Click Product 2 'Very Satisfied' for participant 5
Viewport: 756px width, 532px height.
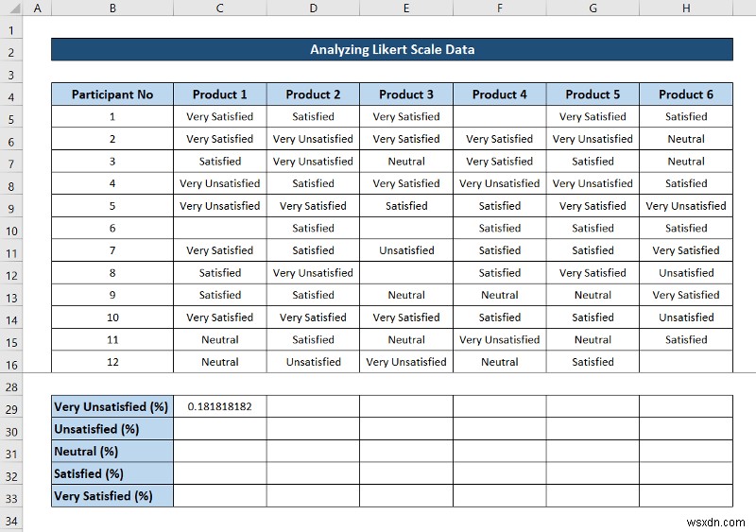314,206
